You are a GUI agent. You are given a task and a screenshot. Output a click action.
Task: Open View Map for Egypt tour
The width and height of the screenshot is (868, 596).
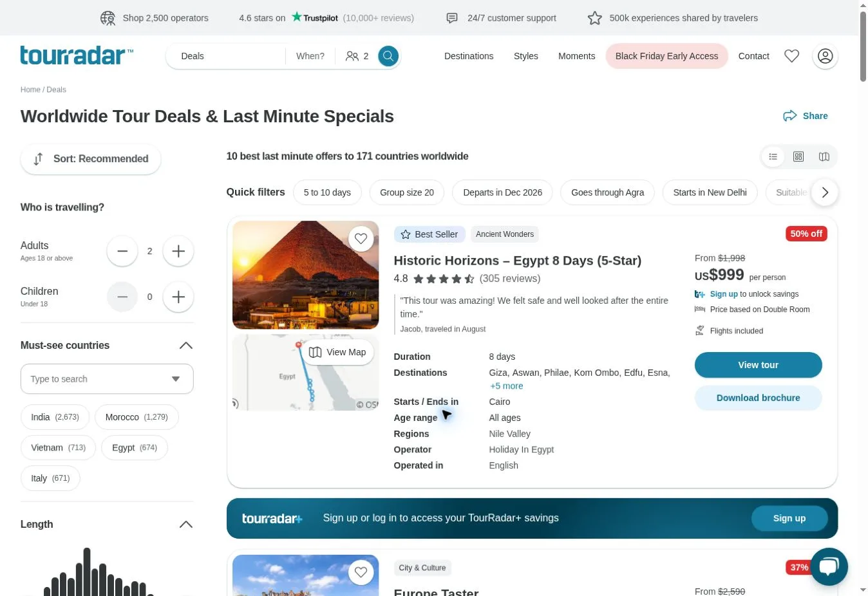click(337, 352)
